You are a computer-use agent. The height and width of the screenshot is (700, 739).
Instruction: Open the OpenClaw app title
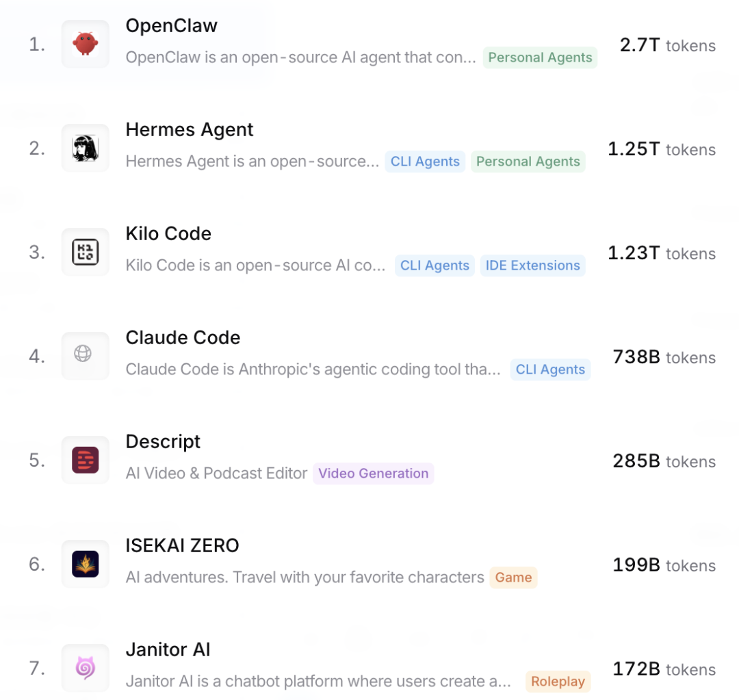coord(172,25)
